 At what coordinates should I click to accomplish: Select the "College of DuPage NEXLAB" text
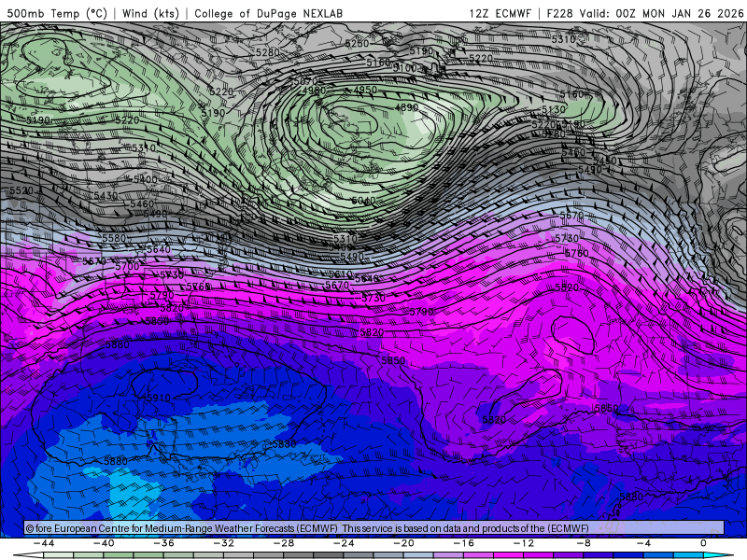[268, 13]
